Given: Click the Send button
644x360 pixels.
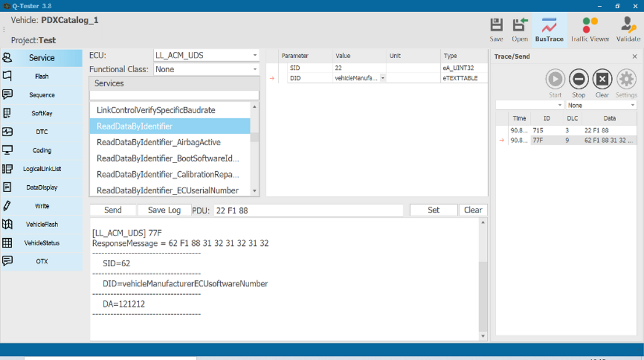Looking at the screenshot, I should pyautogui.click(x=112, y=210).
